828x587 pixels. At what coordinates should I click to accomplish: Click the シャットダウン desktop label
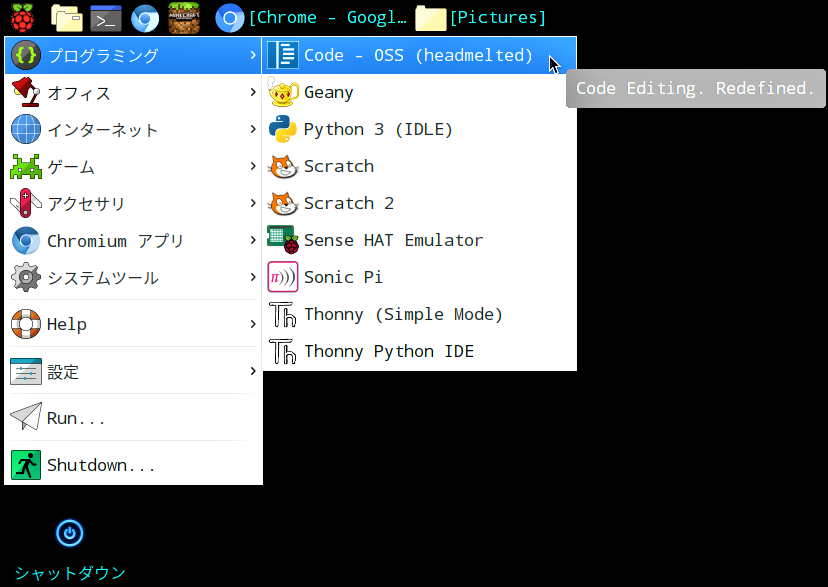tap(70, 573)
